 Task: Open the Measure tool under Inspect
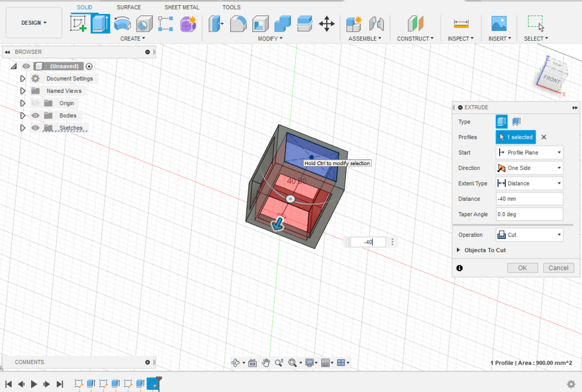461,23
